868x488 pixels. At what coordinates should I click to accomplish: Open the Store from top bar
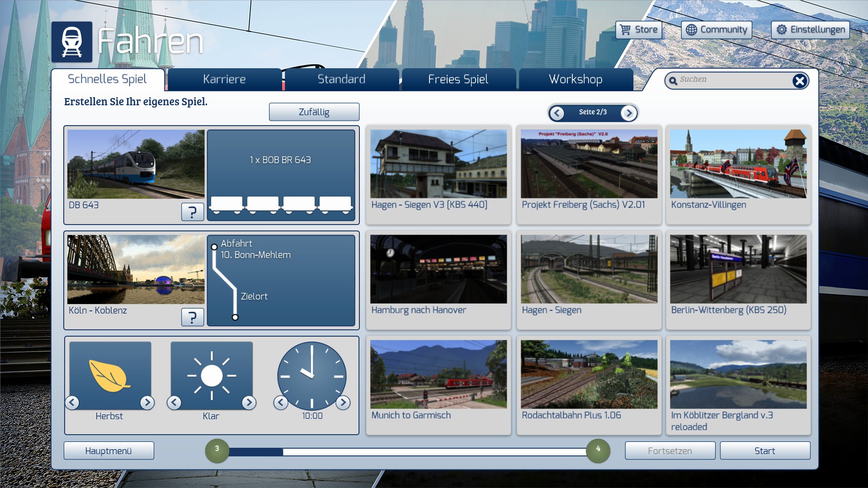tap(639, 30)
